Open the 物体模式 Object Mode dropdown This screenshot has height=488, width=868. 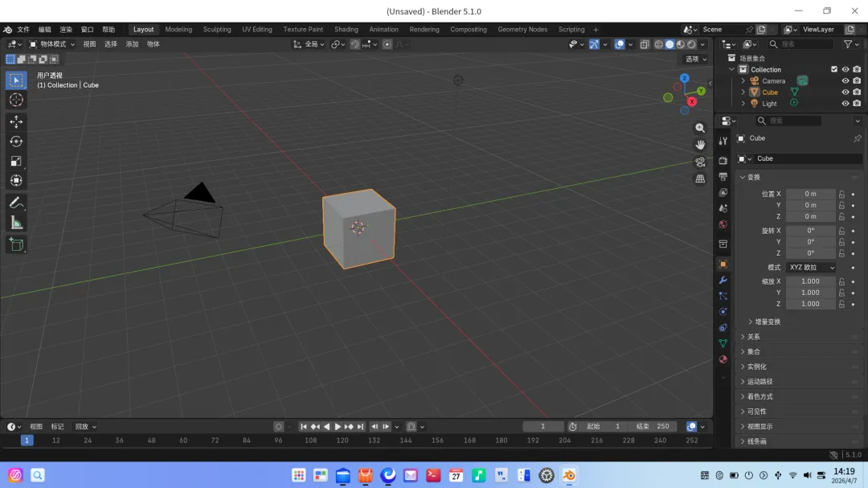click(x=51, y=44)
